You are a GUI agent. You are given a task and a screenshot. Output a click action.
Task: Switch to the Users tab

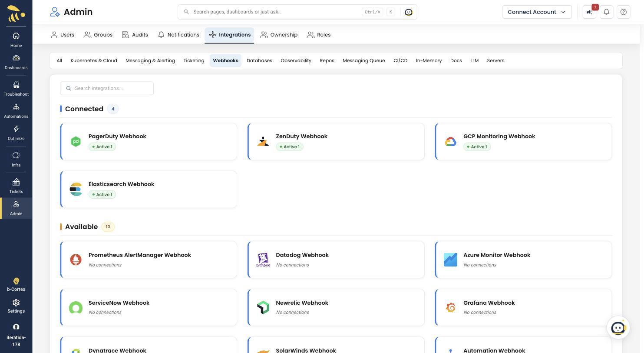[x=63, y=35]
